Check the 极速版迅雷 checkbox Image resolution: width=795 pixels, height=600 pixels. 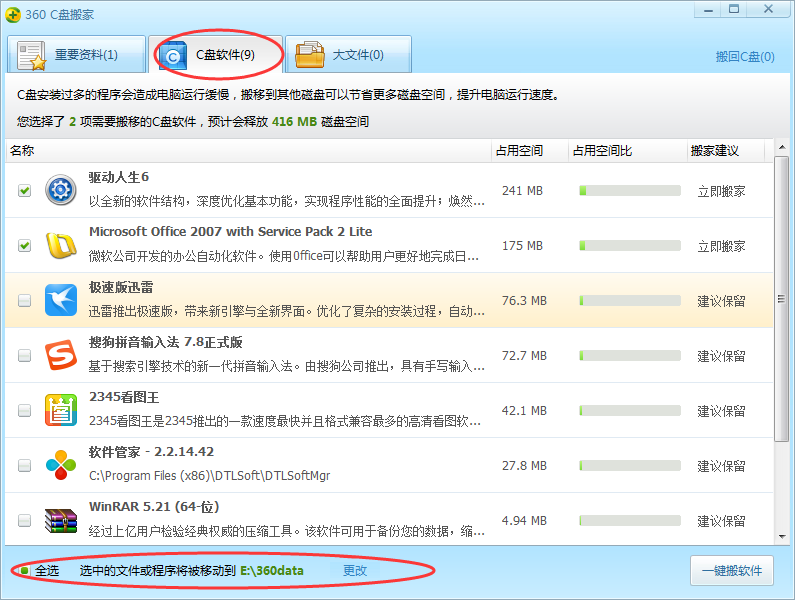click(24, 301)
